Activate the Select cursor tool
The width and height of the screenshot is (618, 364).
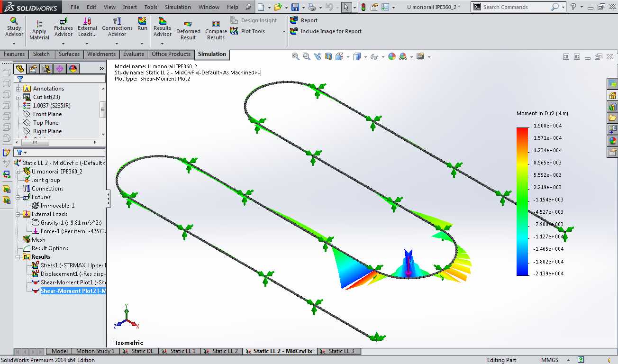coord(346,7)
